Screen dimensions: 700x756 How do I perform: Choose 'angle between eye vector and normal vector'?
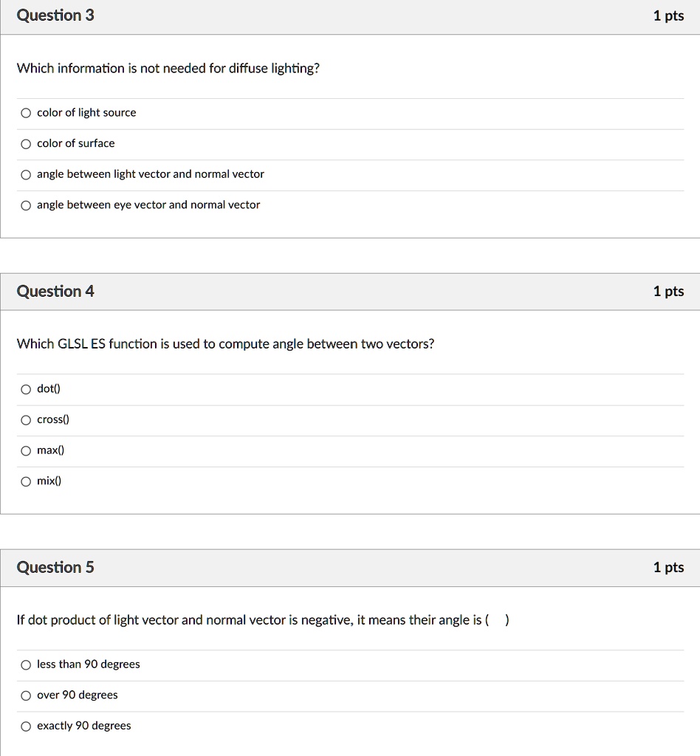click(x=26, y=205)
